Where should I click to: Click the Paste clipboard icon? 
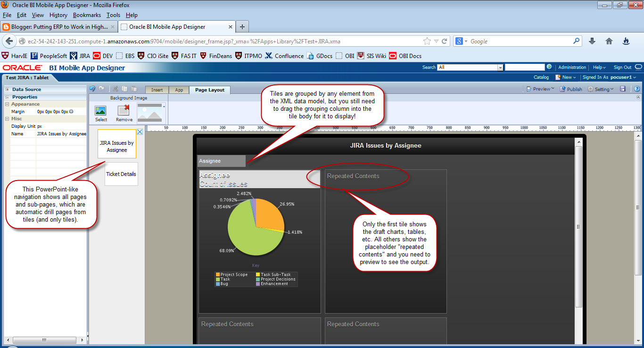134,89
